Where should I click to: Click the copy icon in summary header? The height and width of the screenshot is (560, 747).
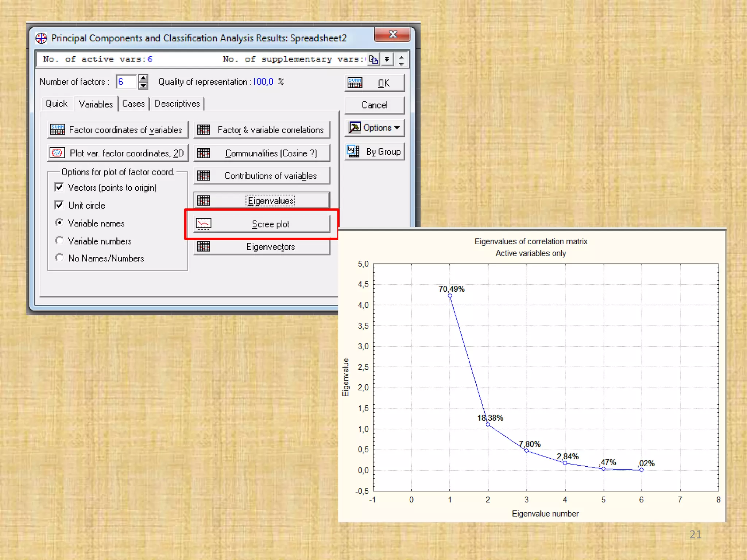(373, 59)
